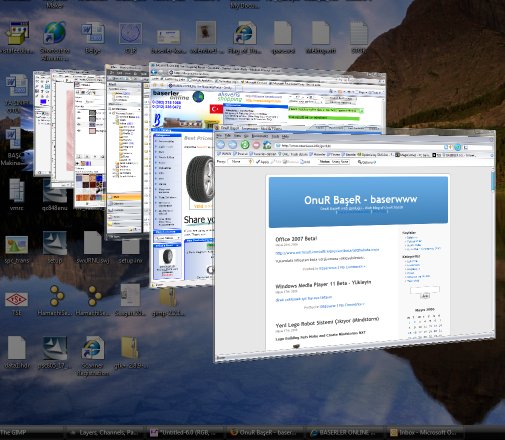Click the Options button in the Firefox toolbar
The height and width of the screenshot is (440, 505).
pos(367,162)
